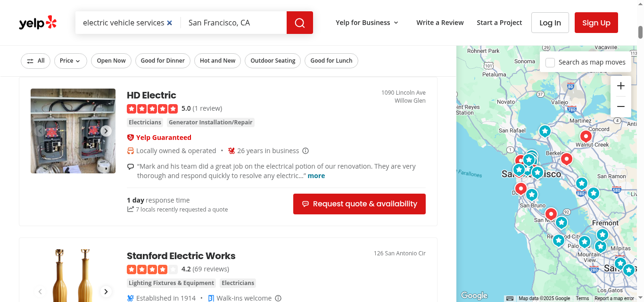Select the Generator Installation/Repair tag
Screen dimensions: 644x302
pyautogui.click(x=211, y=122)
